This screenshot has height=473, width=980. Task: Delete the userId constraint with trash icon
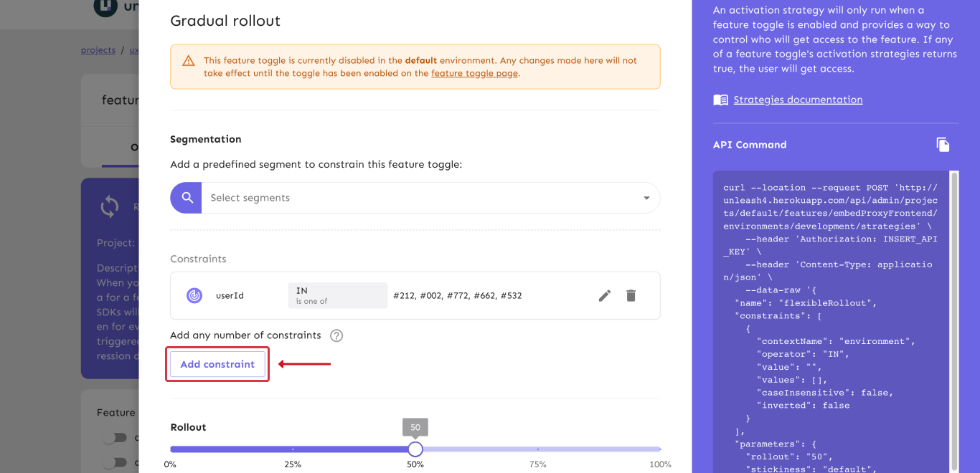[631, 295]
